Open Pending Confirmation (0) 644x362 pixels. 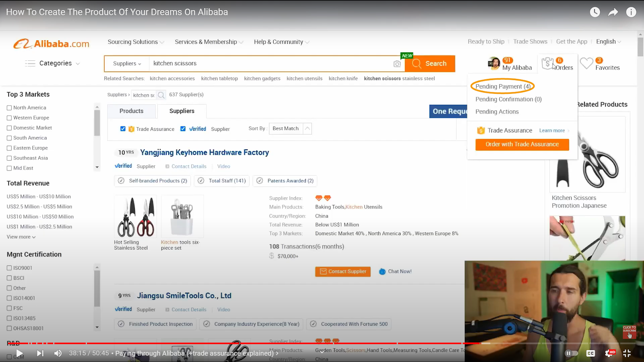[508, 99]
